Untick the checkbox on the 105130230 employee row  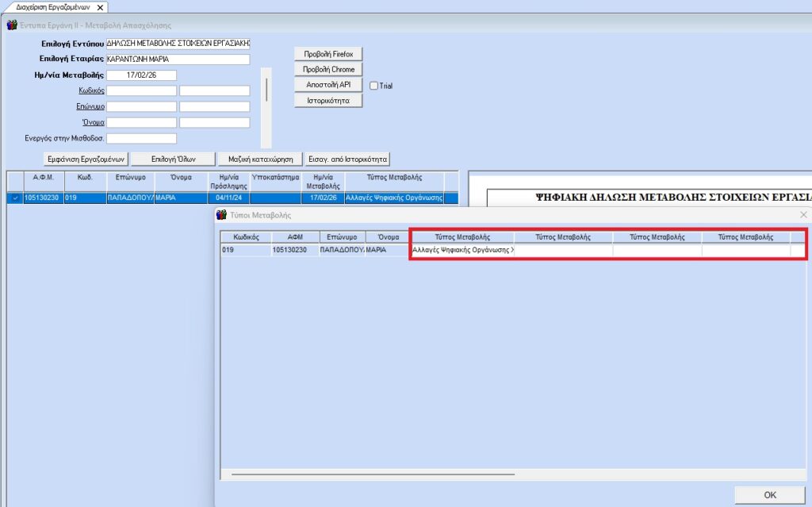(14, 198)
